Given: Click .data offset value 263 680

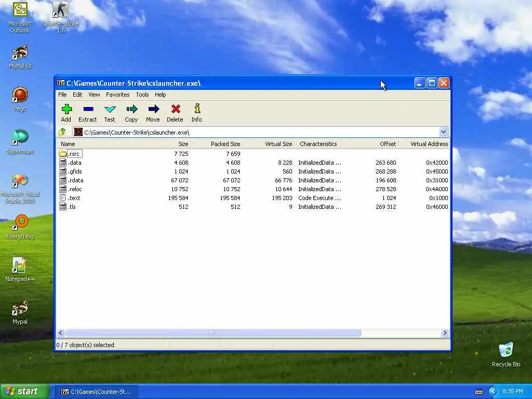Looking at the screenshot, I should click(x=386, y=163).
